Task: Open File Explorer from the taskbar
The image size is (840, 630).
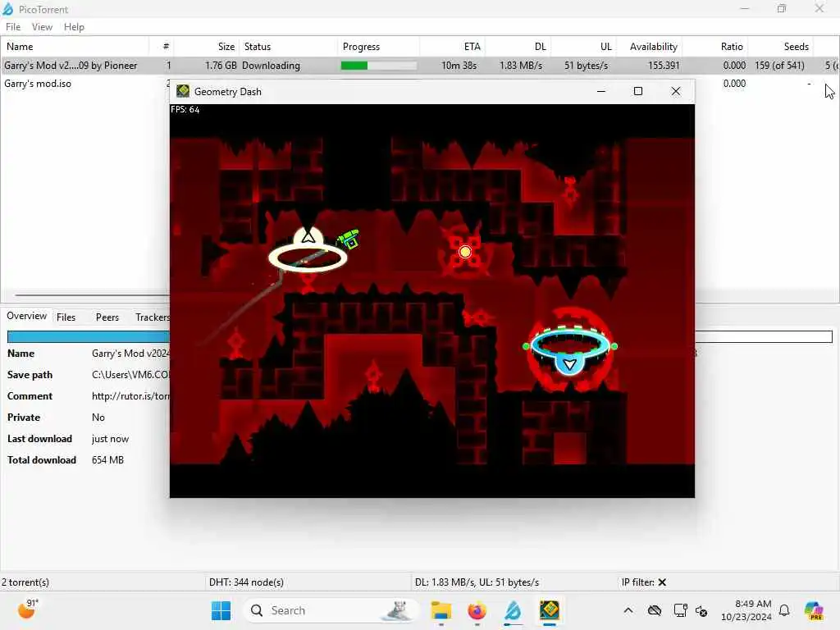Action: coord(441,610)
